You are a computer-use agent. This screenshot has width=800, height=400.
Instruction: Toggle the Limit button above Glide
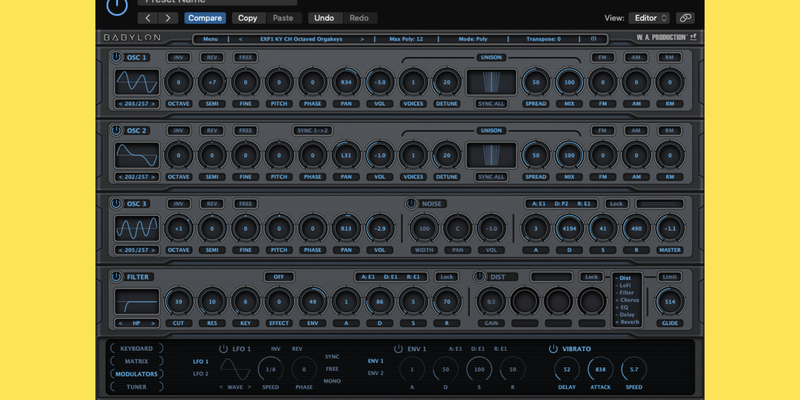[x=669, y=276]
